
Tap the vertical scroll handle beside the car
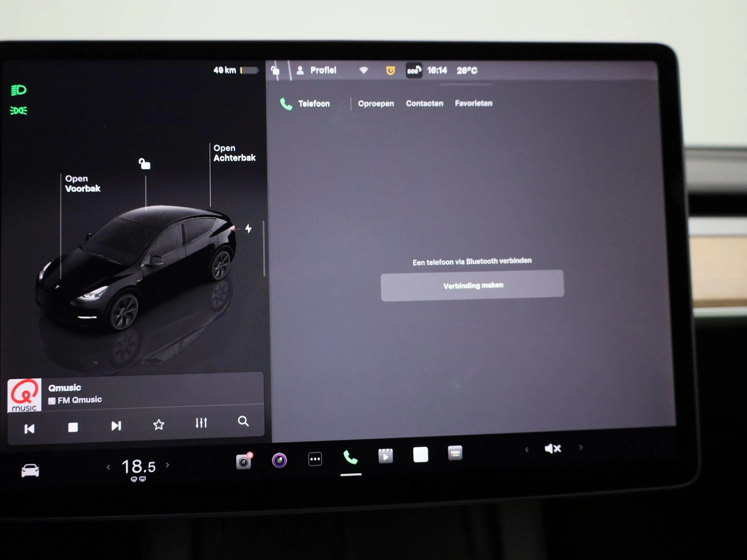[264, 249]
